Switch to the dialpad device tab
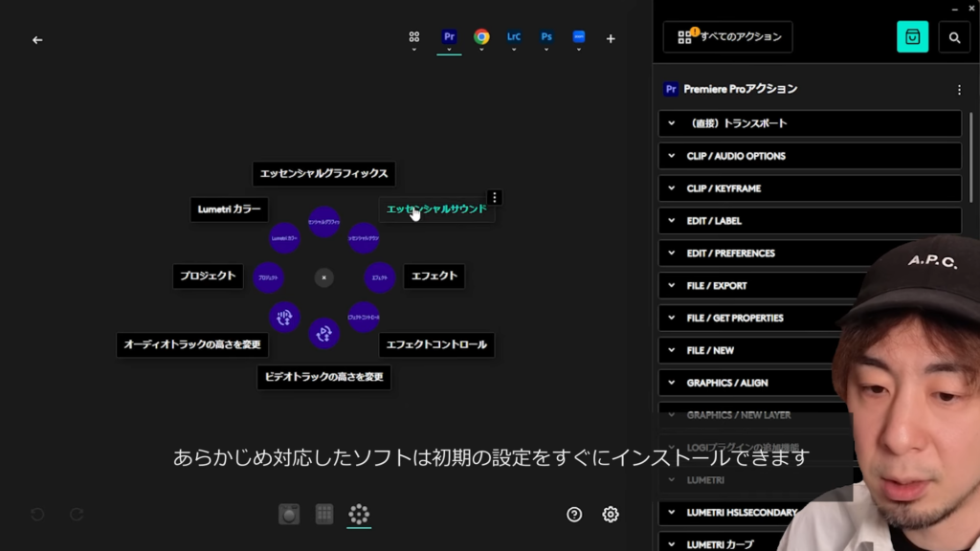Image resolution: width=980 pixels, height=551 pixels. [x=289, y=515]
